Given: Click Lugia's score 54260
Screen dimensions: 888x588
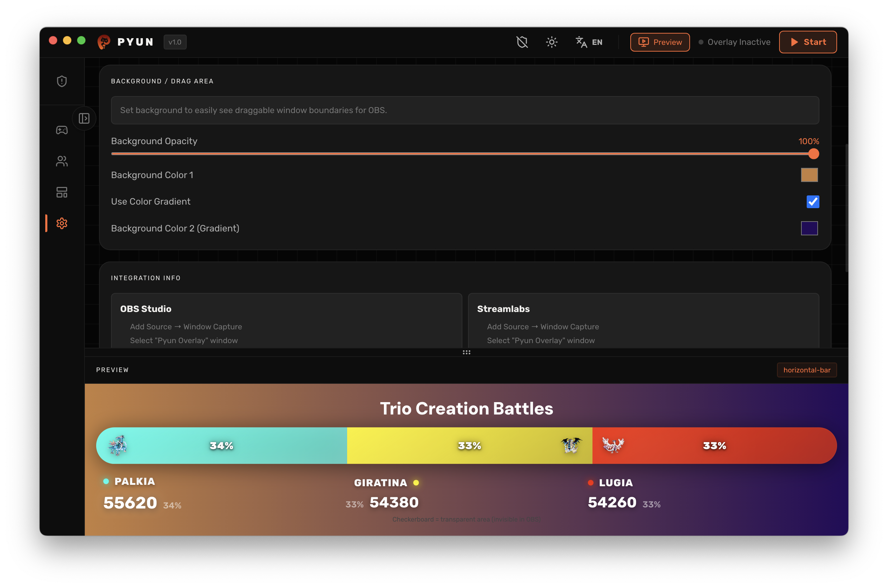Looking at the screenshot, I should [x=612, y=502].
